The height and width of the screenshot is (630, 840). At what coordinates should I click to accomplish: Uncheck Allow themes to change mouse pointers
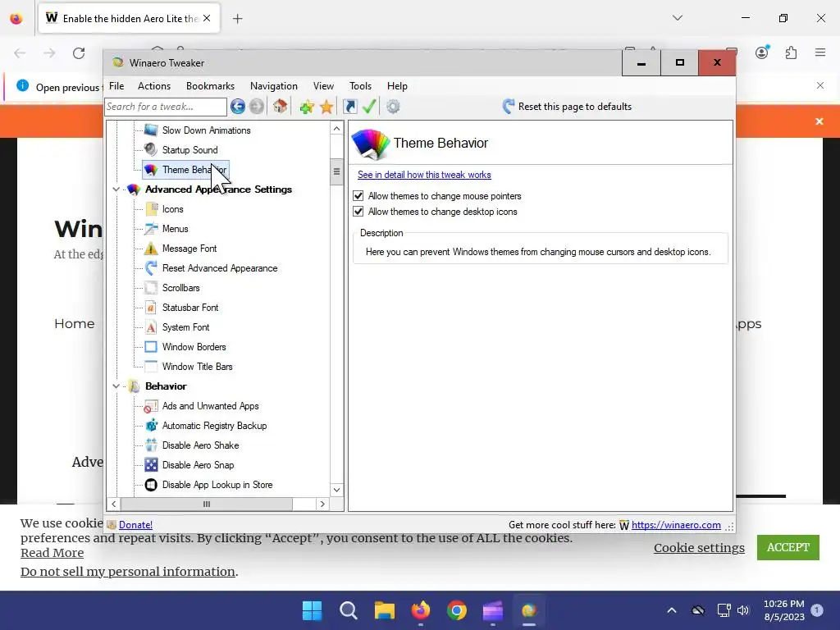(358, 196)
